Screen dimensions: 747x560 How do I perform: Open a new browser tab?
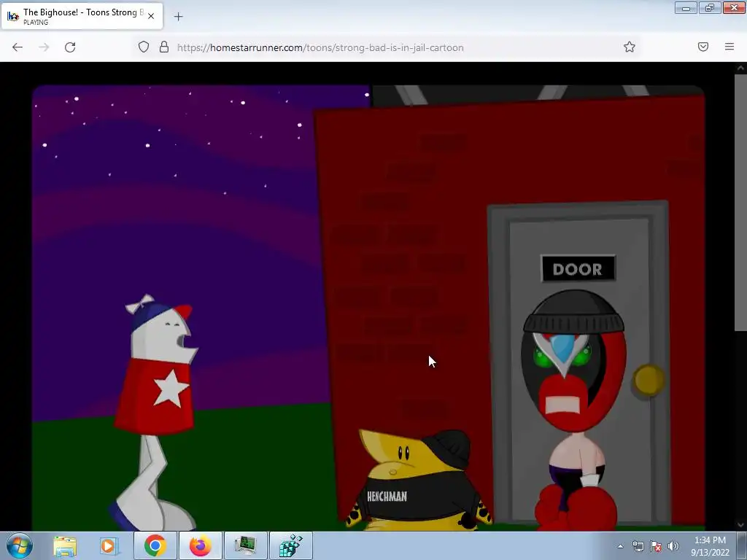[178, 17]
